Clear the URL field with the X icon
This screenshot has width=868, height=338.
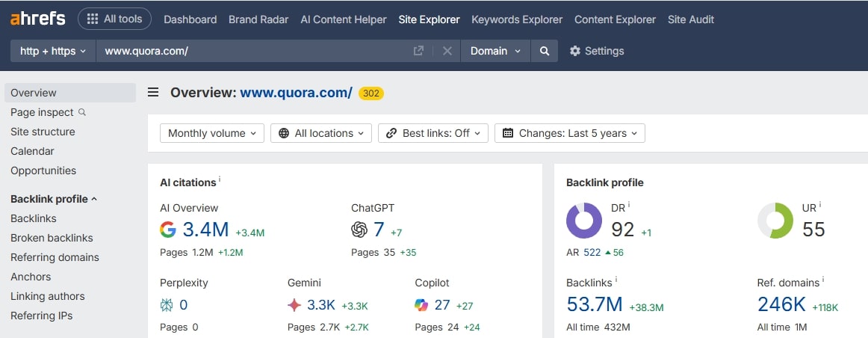point(447,51)
